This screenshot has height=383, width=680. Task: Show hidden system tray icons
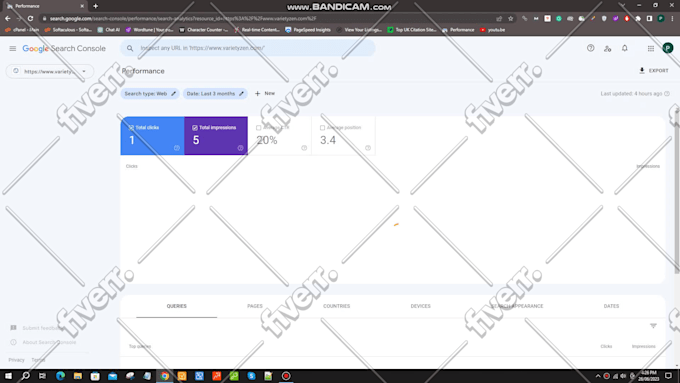[x=598, y=376]
